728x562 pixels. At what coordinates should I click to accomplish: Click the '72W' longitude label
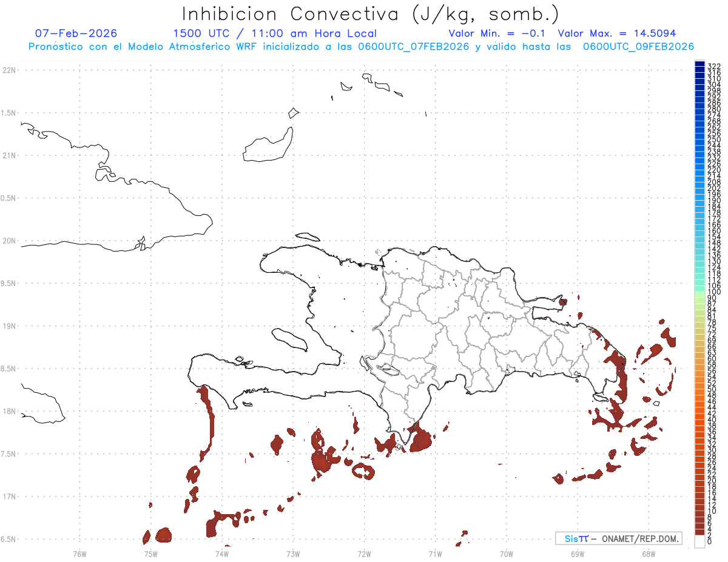point(364,553)
